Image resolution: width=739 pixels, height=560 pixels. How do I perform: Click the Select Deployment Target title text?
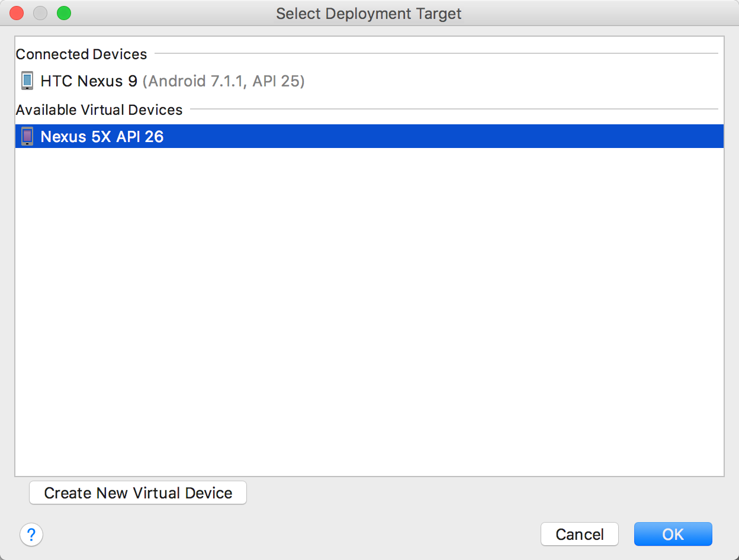(368, 14)
